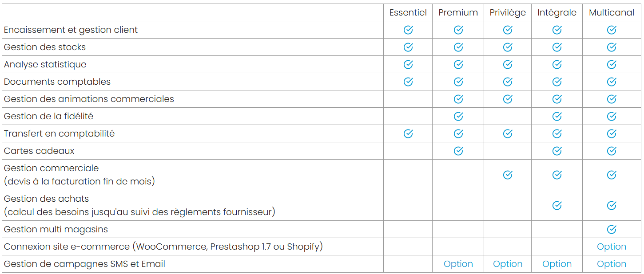Open Multicanal Option link for Connexion site e-commerce
Image resolution: width=644 pixels, height=274 pixels.
(x=612, y=247)
